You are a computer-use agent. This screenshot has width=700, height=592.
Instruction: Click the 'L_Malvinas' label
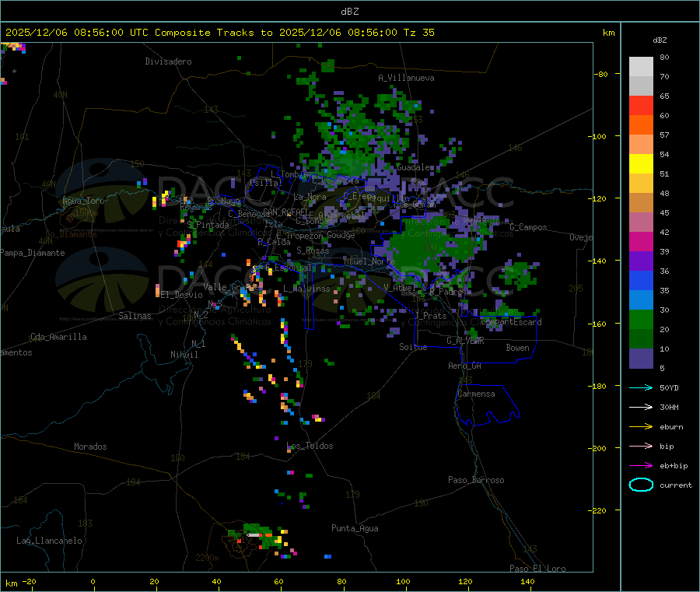[306, 289]
